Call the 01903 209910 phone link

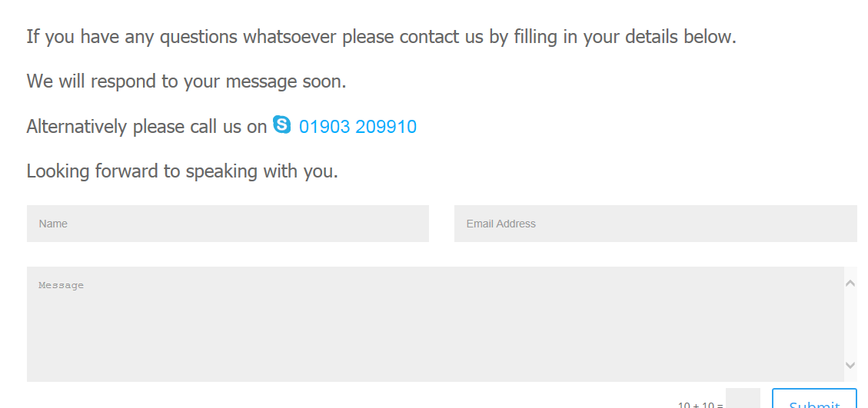tap(358, 127)
